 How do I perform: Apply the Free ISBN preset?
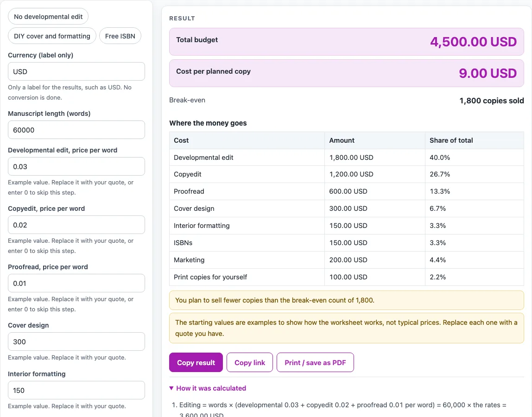120,36
